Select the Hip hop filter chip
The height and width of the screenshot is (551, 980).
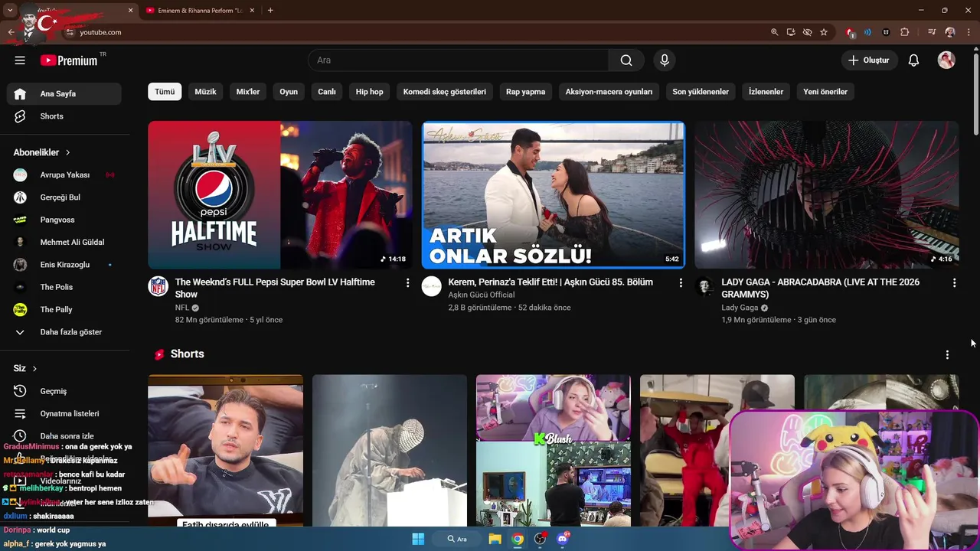[x=369, y=92]
